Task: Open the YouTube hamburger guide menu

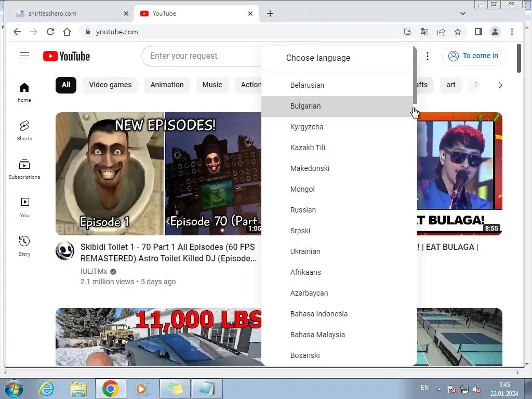Action: tap(24, 56)
